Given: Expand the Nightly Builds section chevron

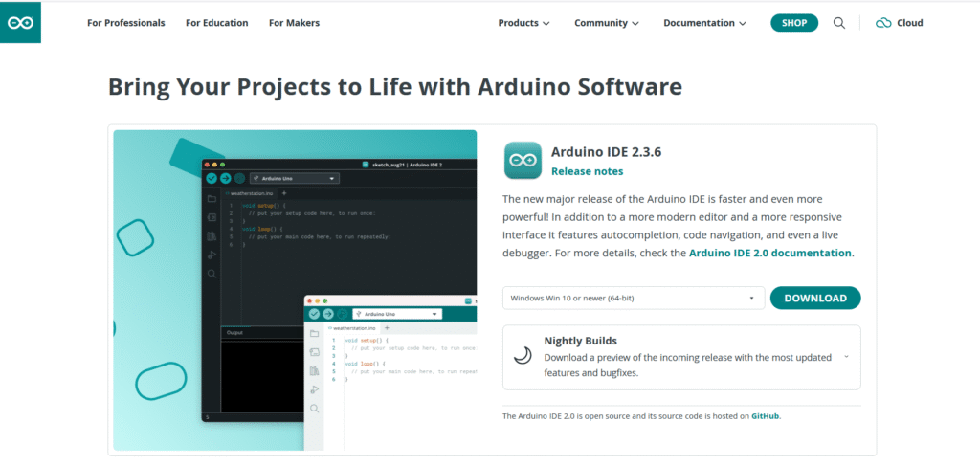Looking at the screenshot, I should 846,357.
